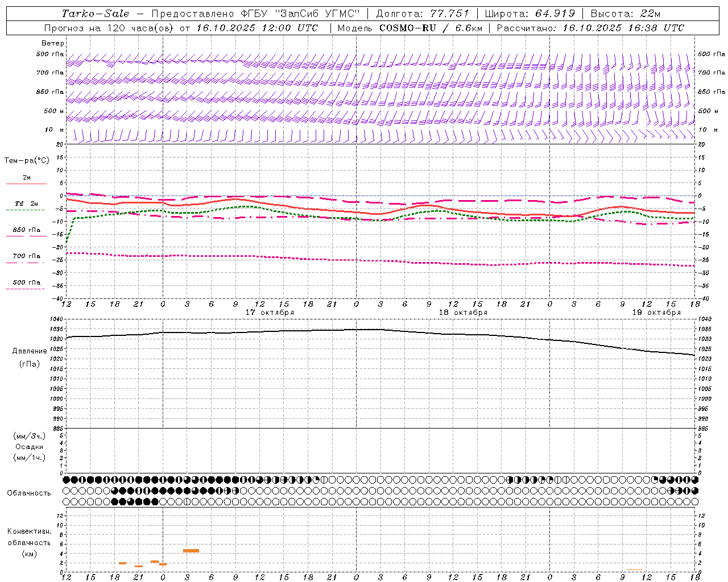Screen dimensions: 728x582
Task: Click the "19 октября" date label
Action: (656, 313)
